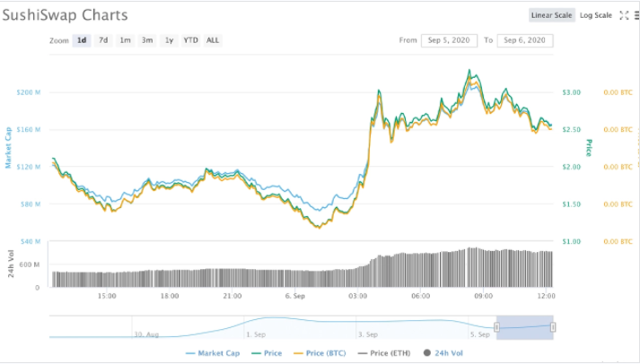The width and height of the screenshot is (640, 364).
Task: Toggle green Price series in legend
Action: point(267,353)
